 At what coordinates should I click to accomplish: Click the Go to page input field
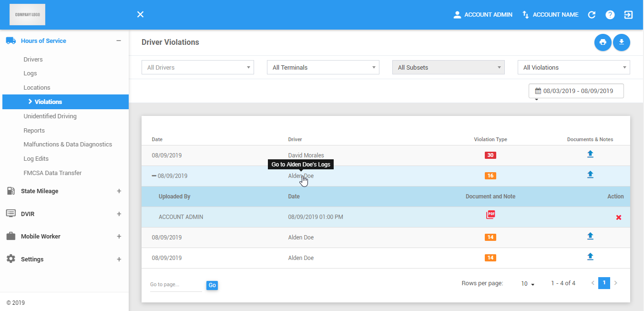pos(176,285)
